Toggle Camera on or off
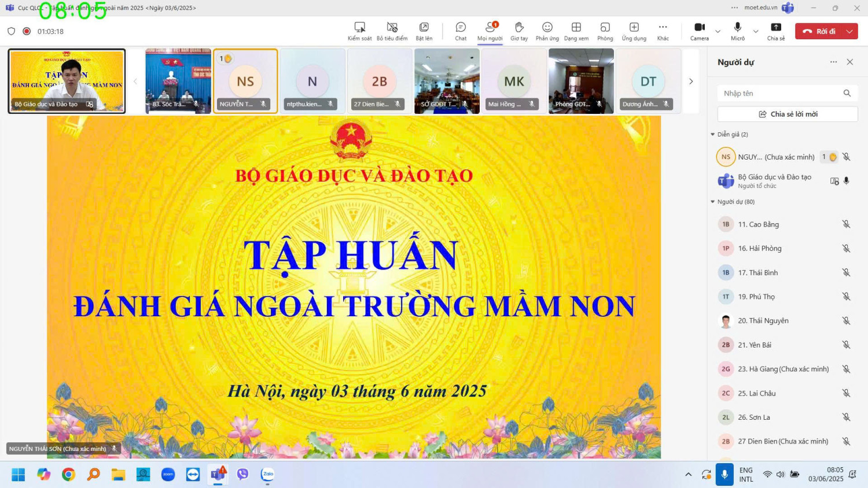 click(699, 31)
